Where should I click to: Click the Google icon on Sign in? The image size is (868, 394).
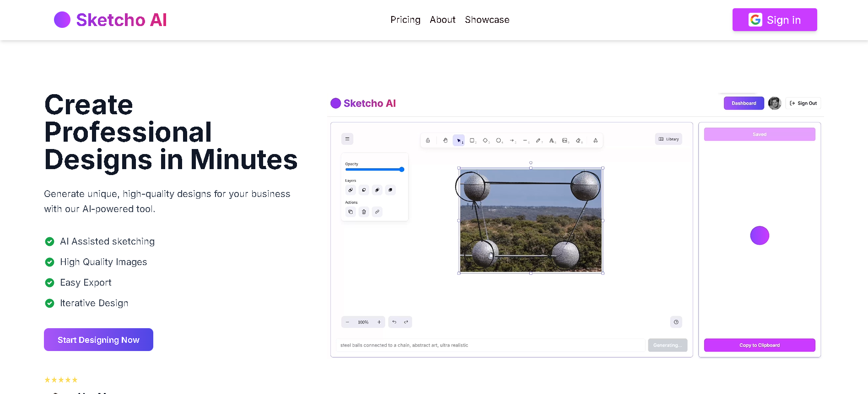(755, 20)
